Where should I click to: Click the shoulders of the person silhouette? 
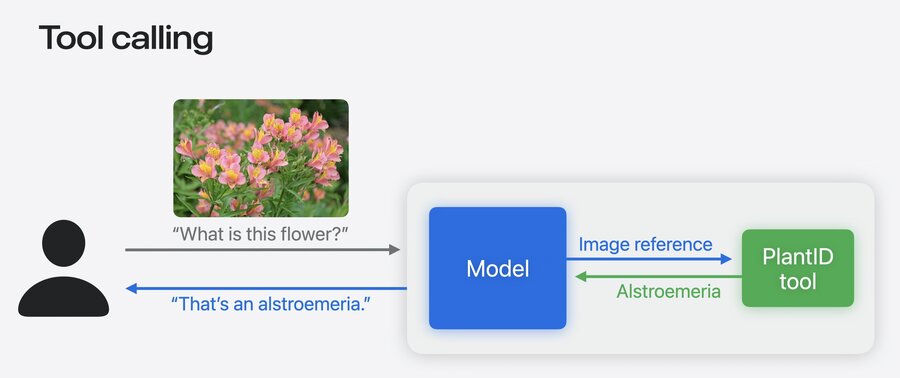[x=64, y=297]
